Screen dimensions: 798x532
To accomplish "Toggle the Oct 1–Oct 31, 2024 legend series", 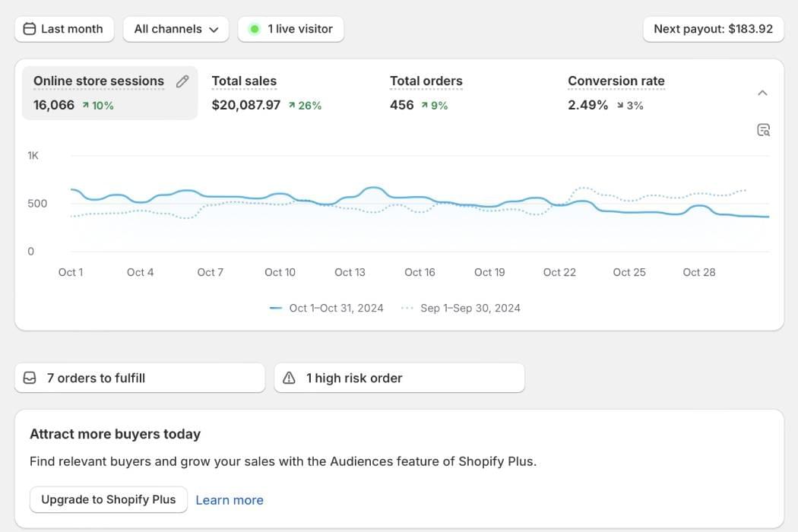I will tap(327, 308).
